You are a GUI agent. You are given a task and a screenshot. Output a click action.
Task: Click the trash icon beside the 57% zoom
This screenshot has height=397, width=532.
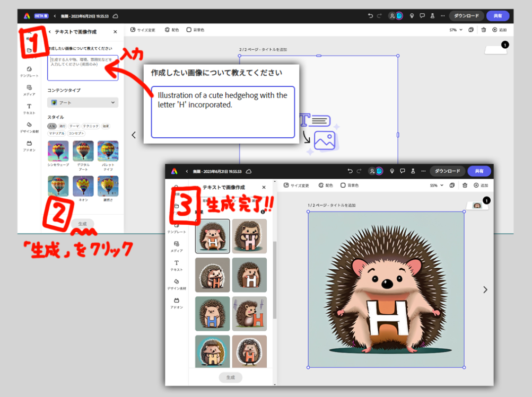click(483, 30)
